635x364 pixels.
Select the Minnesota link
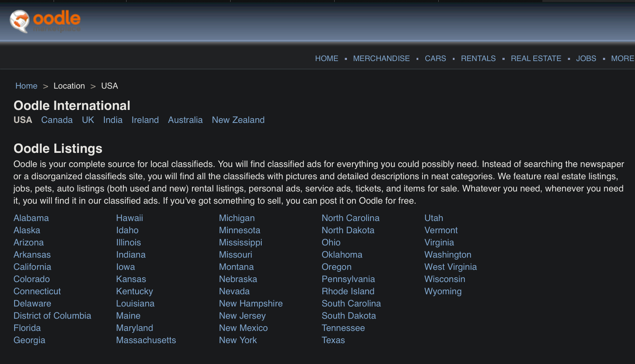240,230
